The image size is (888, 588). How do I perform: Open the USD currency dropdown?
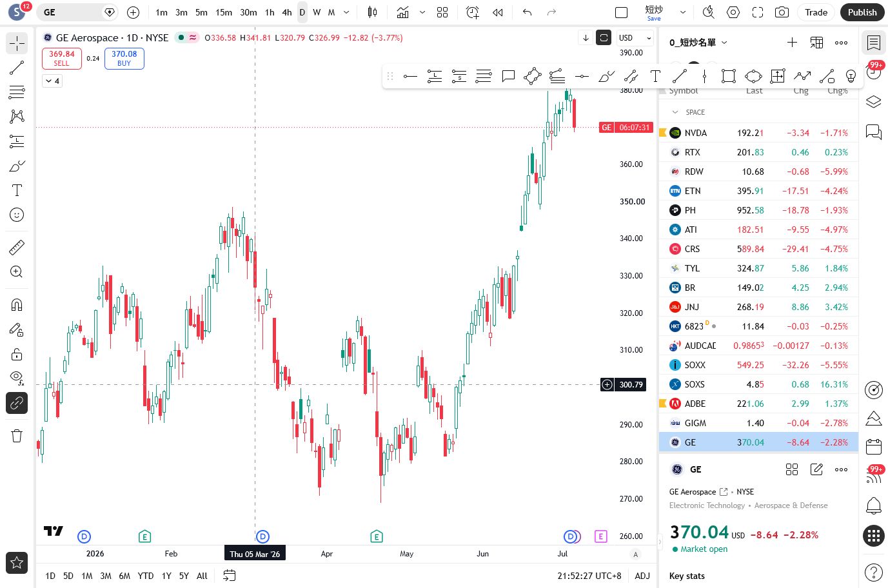635,38
